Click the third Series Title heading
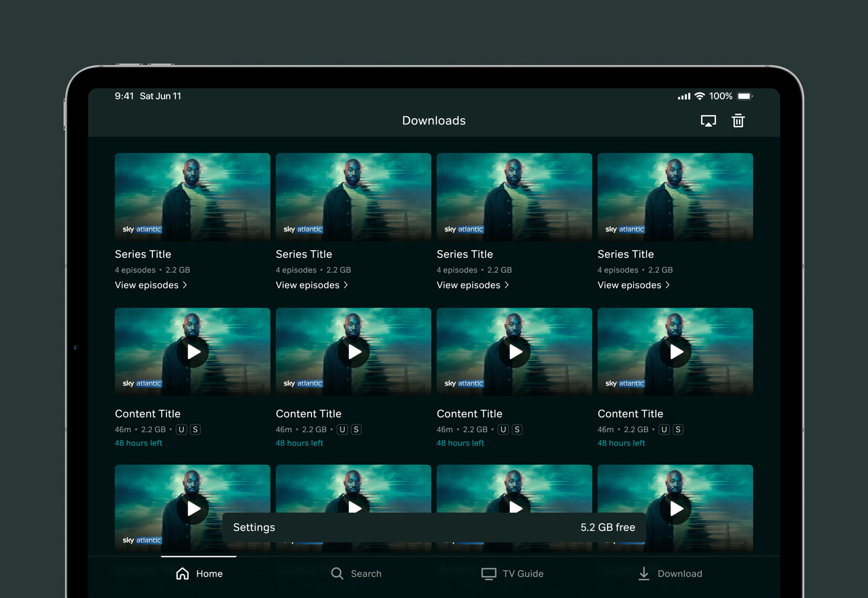 (465, 254)
